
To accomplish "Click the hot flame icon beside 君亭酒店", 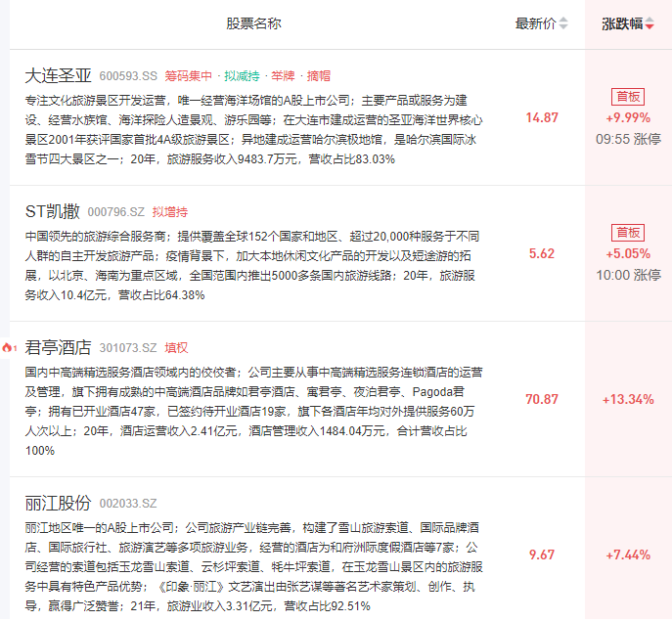I will [9, 347].
